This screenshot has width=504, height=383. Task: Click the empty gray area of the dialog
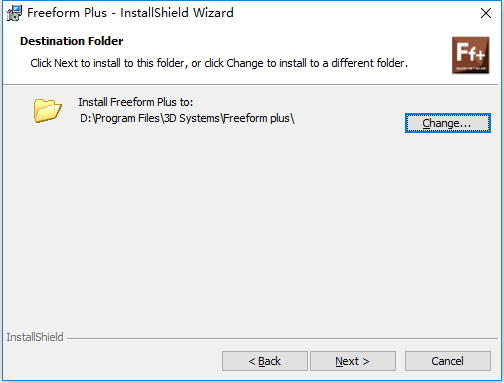250,227
